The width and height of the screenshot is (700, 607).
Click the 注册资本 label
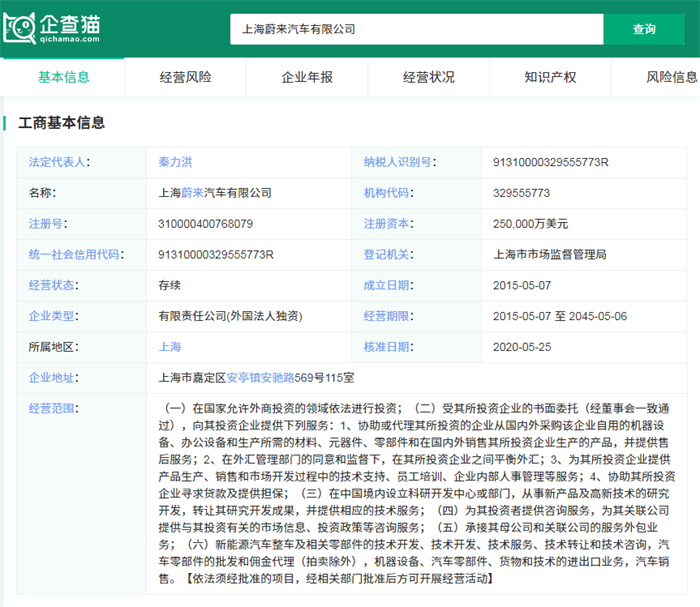388,224
